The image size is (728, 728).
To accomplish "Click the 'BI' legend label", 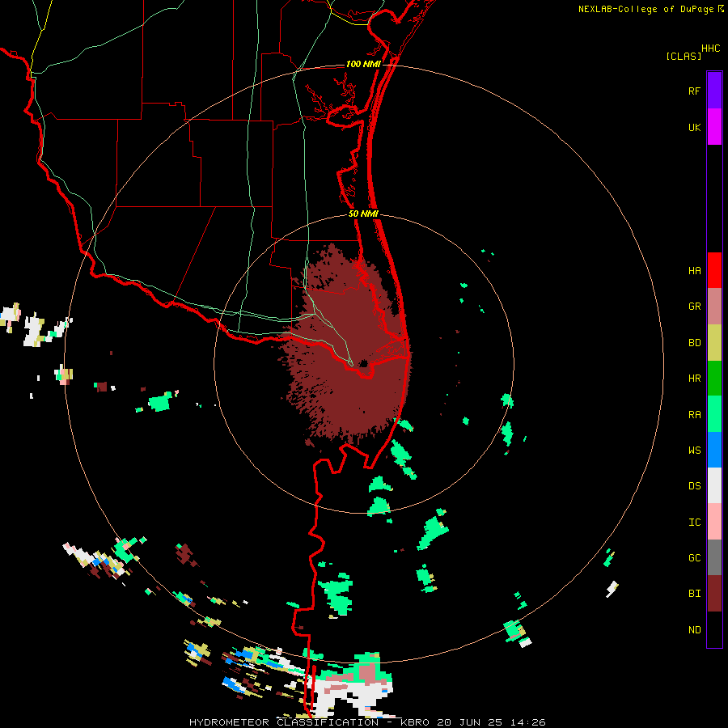I will 694,594.
